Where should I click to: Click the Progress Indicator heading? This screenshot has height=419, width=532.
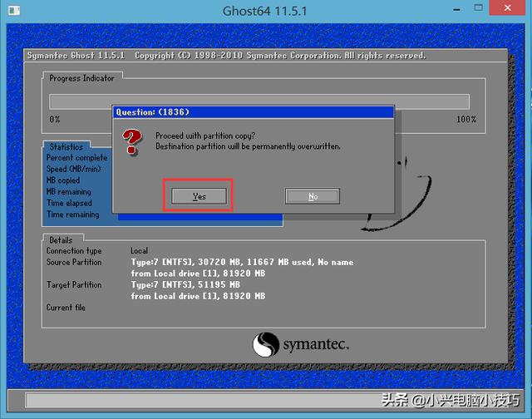tap(81, 78)
